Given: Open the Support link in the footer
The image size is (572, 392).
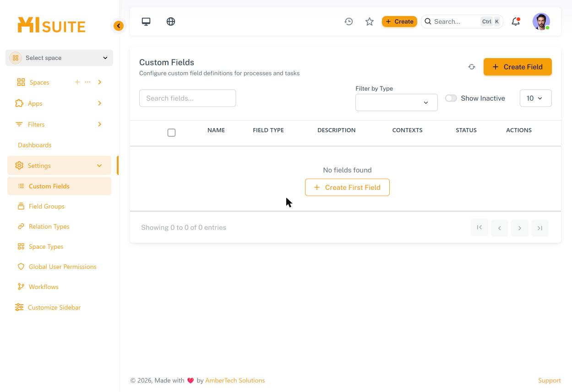Looking at the screenshot, I should click(550, 381).
